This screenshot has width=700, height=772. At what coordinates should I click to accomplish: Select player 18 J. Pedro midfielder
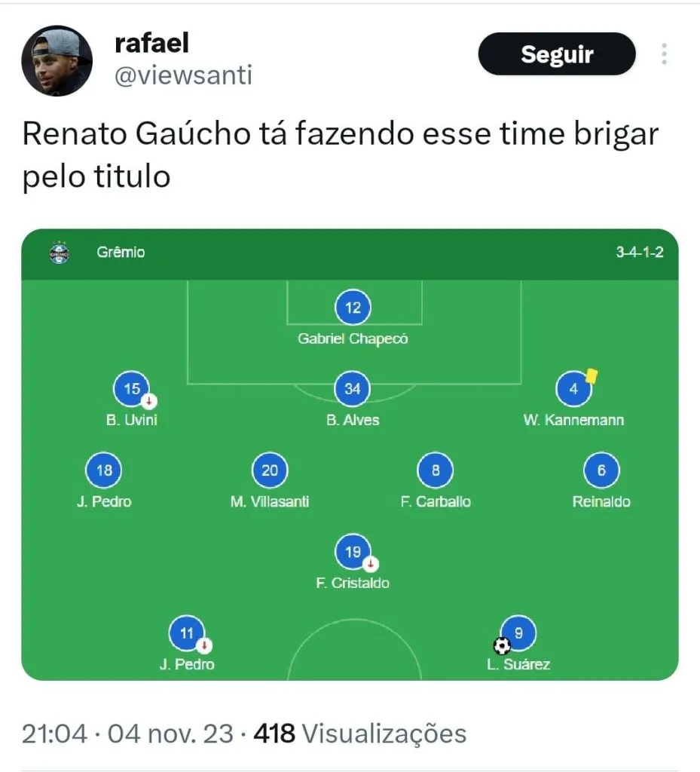point(104,471)
